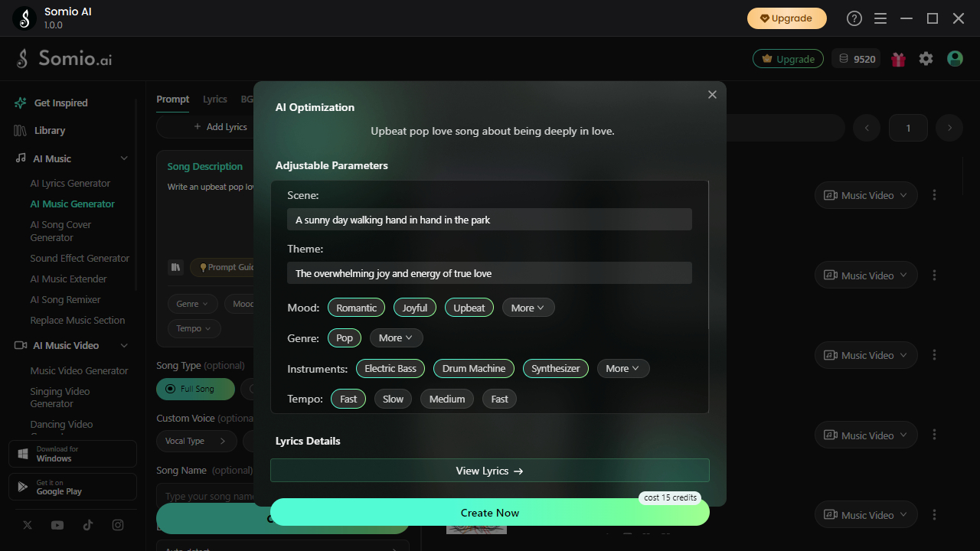Screen dimensions: 980x551
Task: Go to the previous page arrow
Action: (x=867, y=128)
